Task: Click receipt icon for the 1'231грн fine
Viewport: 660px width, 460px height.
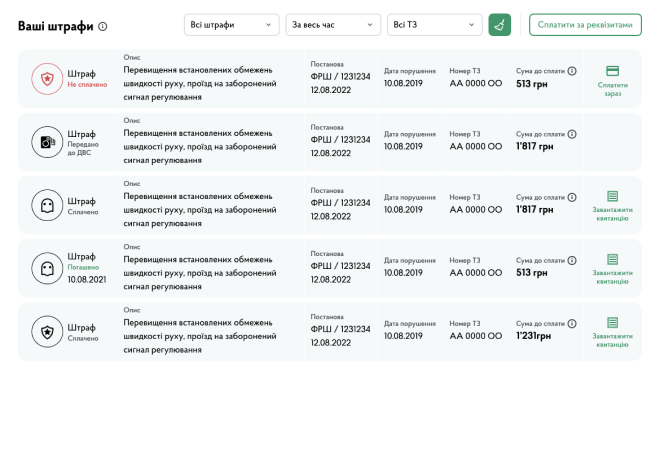Action: click(612, 323)
